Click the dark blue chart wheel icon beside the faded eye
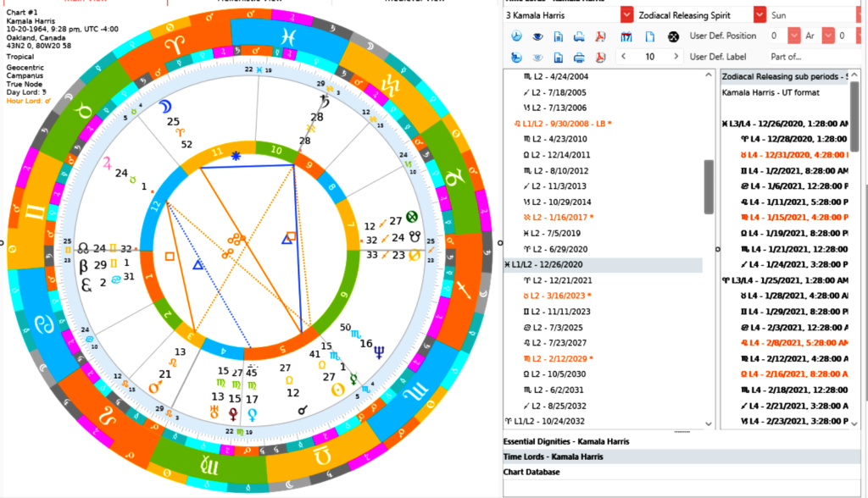Viewport: 868px width, 498px height. (516, 57)
